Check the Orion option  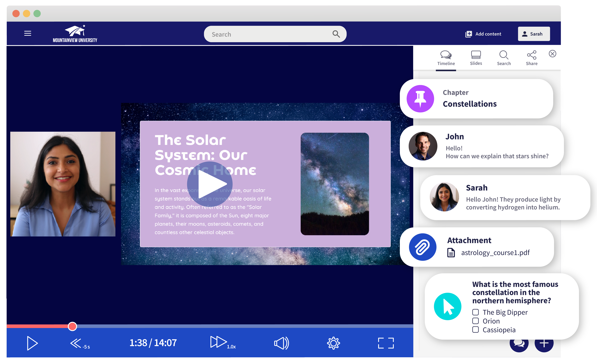tap(475, 321)
